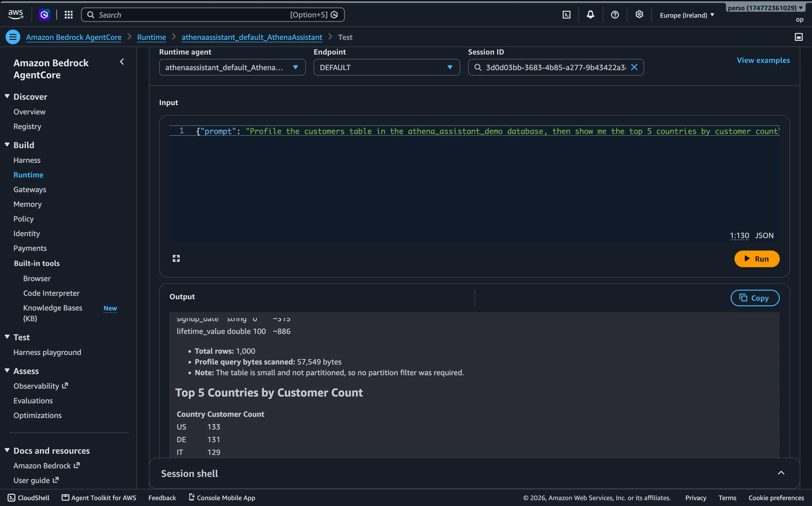Viewport: 812px width, 506px height.
Task: Open Amazon Bedrock docs external link
Action: click(46, 465)
